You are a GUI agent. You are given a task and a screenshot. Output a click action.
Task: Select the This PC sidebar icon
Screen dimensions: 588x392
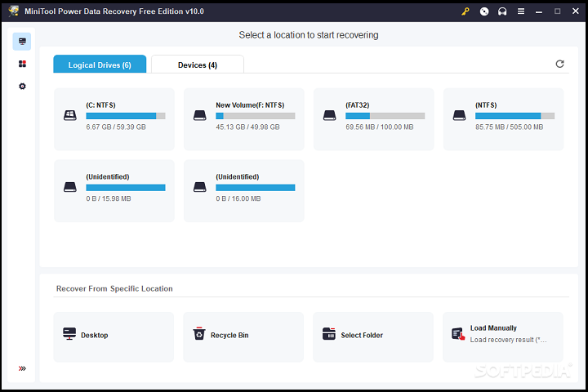tap(22, 42)
